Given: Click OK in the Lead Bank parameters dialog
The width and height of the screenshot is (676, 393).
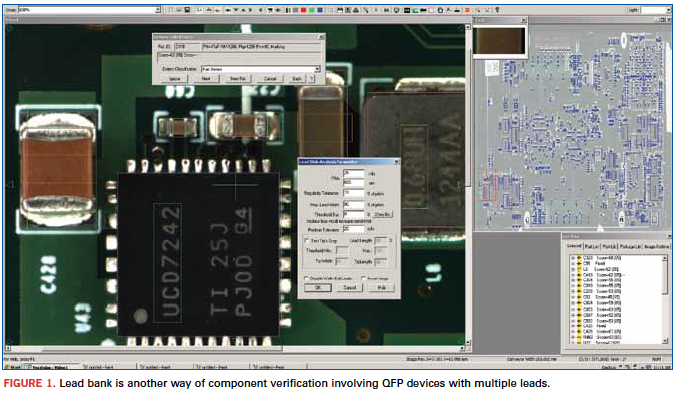Looking at the screenshot, I should [318, 287].
